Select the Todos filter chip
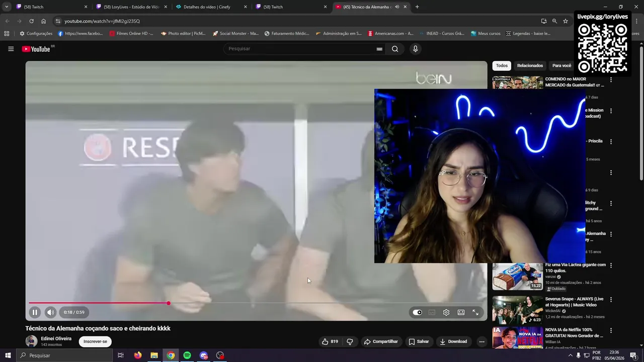 (x=502, y=65)
